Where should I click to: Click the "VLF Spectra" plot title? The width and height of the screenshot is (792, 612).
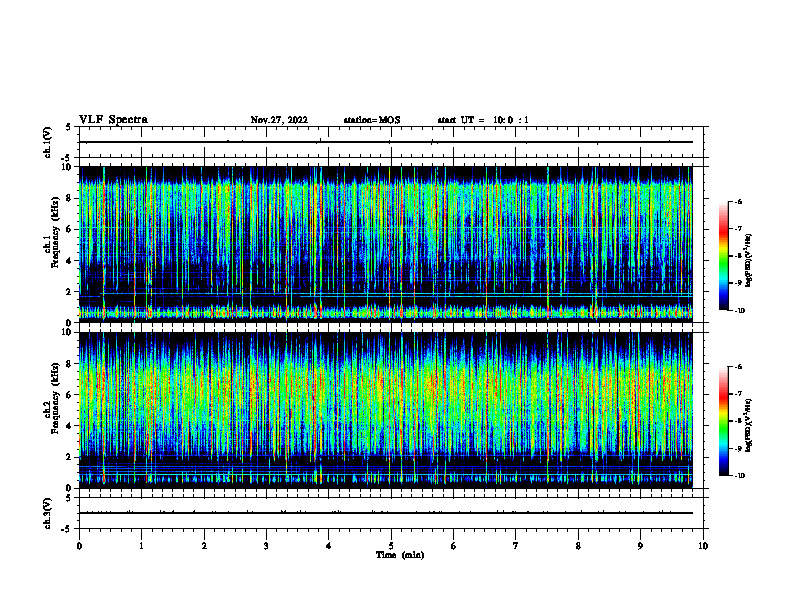point(113,120)
